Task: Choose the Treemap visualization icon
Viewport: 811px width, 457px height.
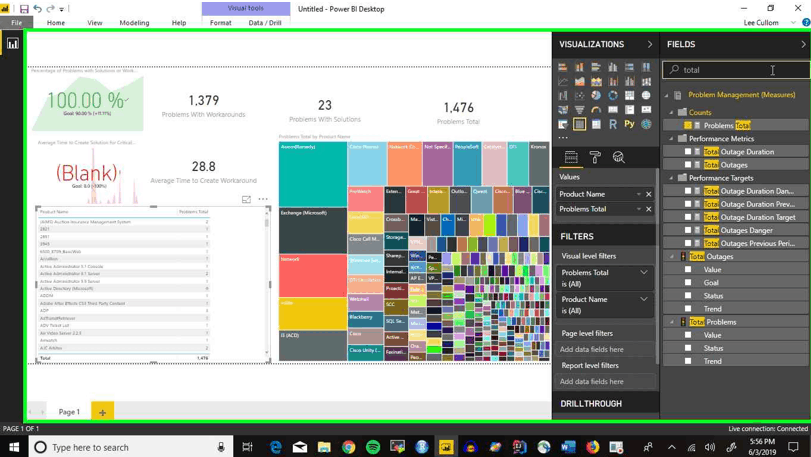Action: (629, 96)
